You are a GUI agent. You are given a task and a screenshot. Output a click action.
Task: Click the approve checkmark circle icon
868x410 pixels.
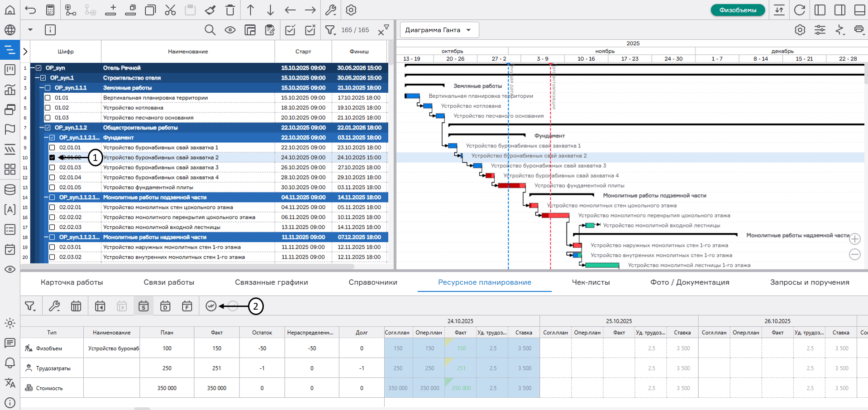[211, 306]
